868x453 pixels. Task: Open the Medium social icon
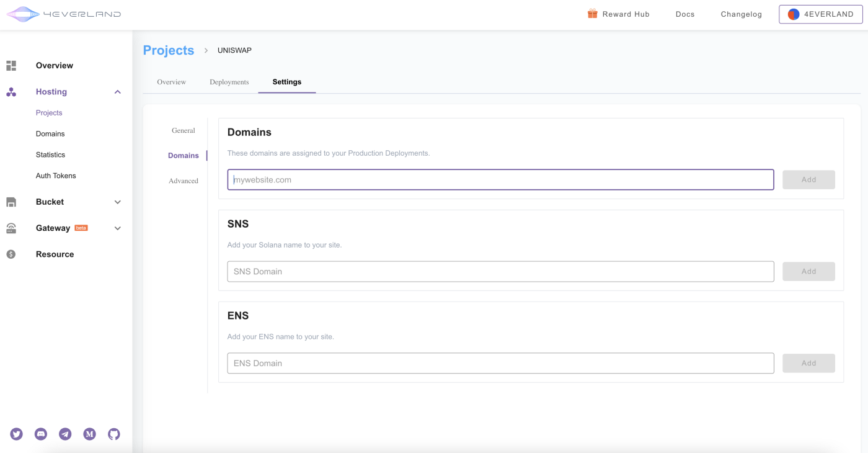90,434
